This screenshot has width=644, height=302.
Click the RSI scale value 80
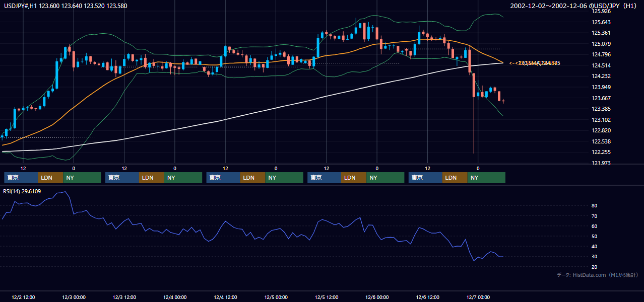click(x=595, y=206)
